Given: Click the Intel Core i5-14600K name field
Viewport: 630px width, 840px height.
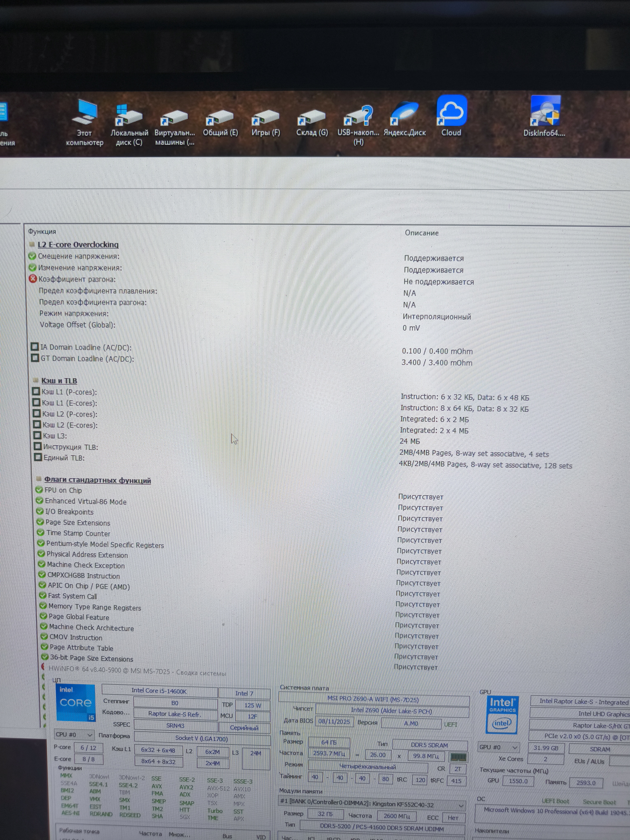Looking at the screenshot, I should [x=159, y=691].
